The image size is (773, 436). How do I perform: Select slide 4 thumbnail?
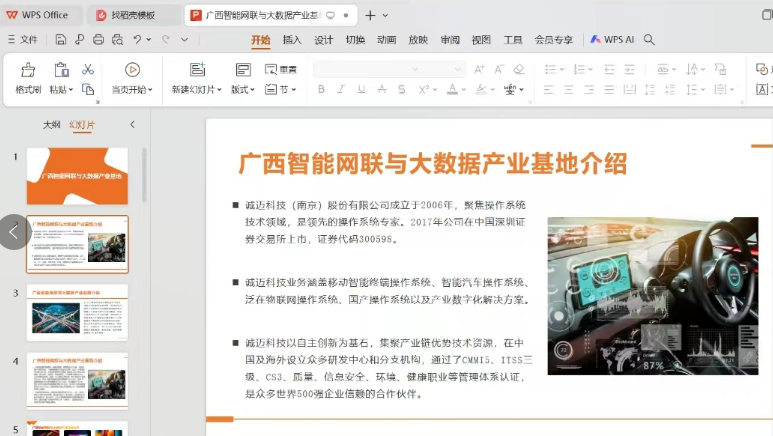(77, 381)
